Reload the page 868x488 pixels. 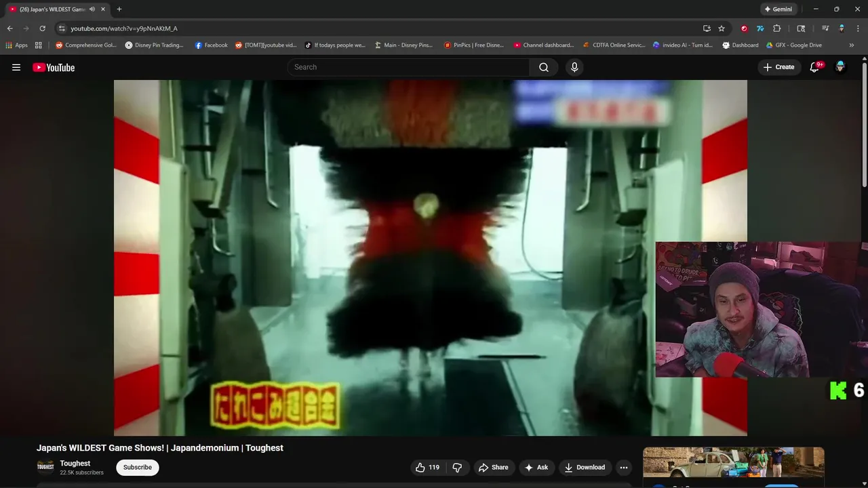pos(42,28)
